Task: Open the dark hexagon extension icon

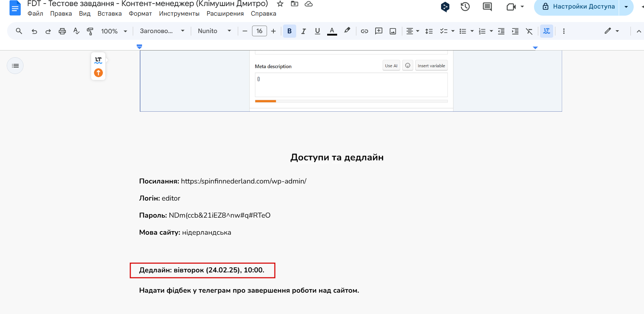Action: pyautogui.click(x=445, y=7)
